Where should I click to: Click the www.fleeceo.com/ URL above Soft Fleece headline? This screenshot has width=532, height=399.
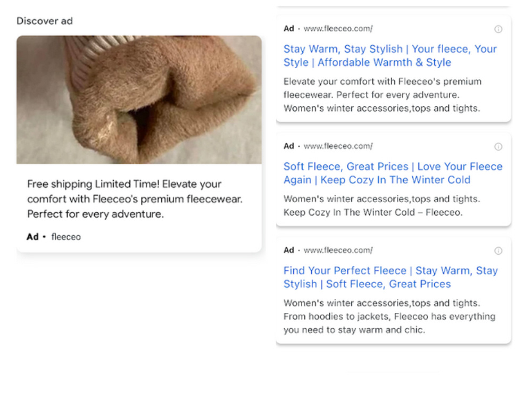pyautogui.click(x=338, y=146)
